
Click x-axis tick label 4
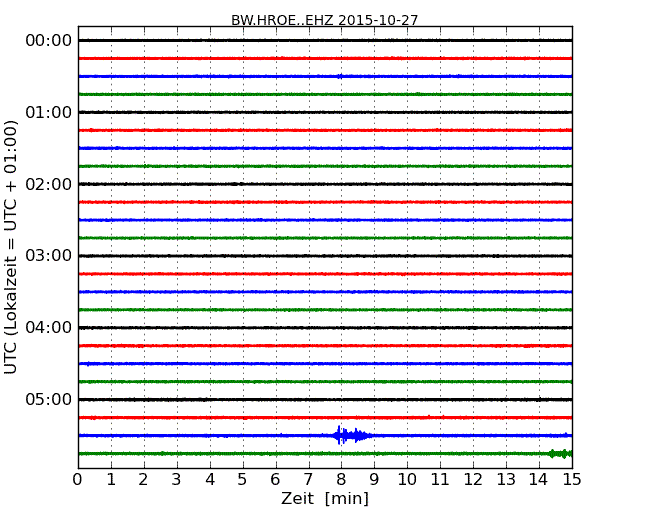[x=210, y=480]
